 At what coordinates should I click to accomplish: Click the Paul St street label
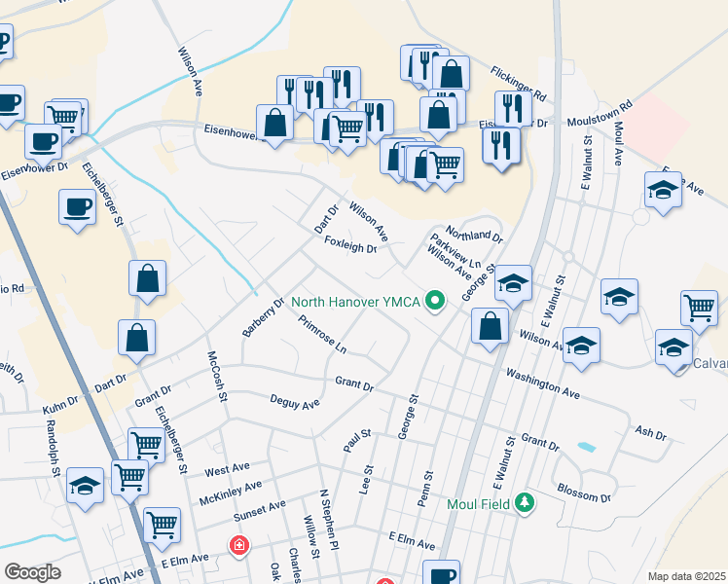coord(357,441)
